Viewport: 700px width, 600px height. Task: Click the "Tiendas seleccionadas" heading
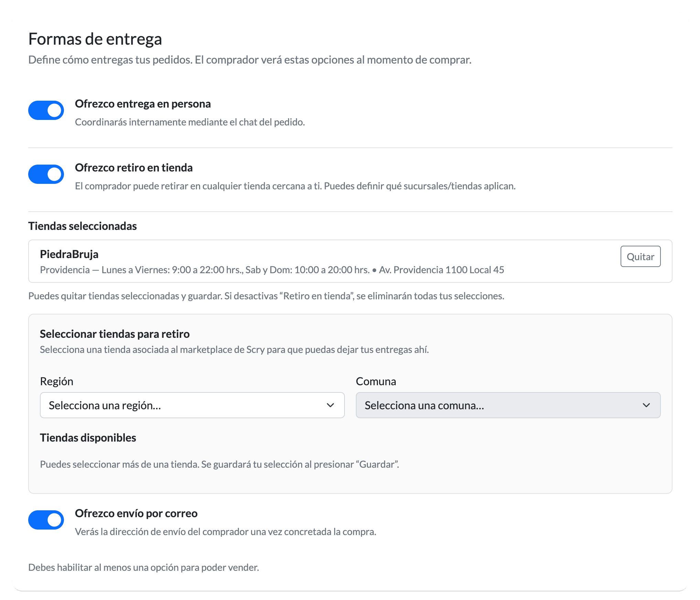tap(83, 226)
